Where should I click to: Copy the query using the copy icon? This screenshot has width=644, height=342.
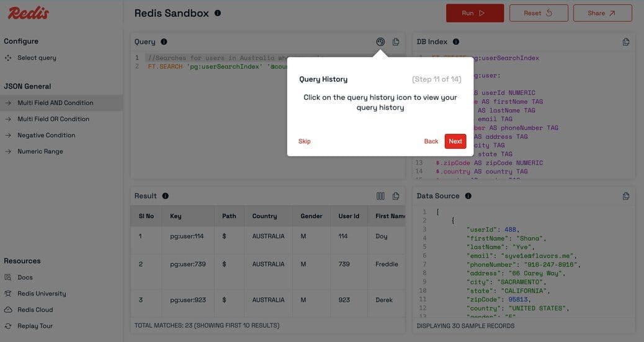[x=396, y=42]
